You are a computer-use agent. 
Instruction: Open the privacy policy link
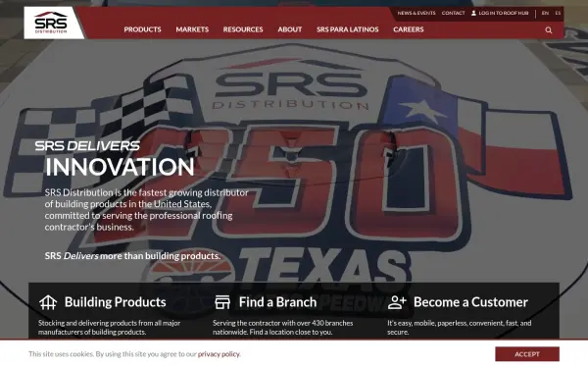(219, 354)
